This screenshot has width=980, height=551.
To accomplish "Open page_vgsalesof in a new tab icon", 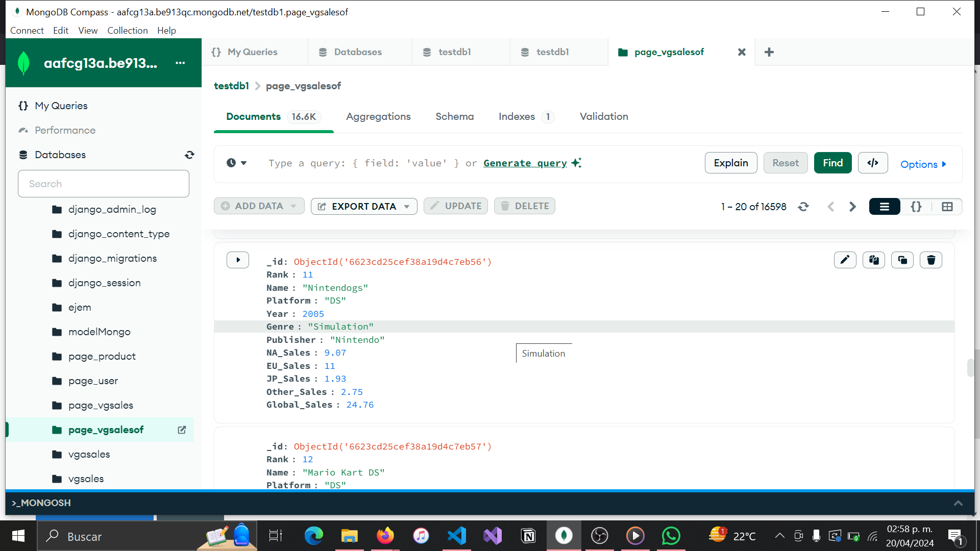I will [x=182, y=430].
